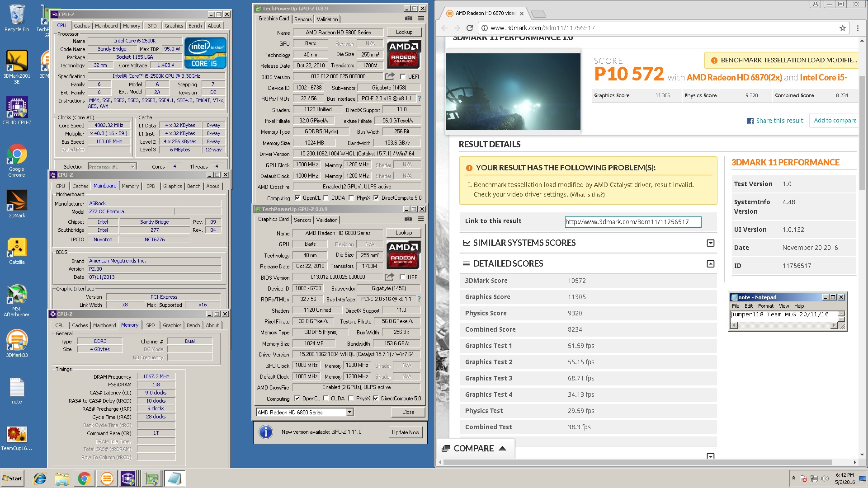
Task: Expand Similar Systems Scores section
Action: (x=711, y=243)
